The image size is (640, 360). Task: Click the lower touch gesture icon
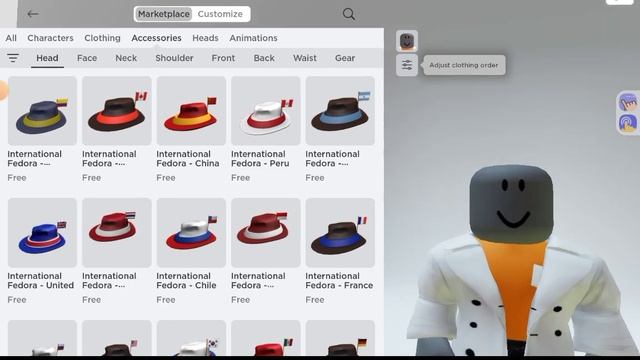tap(628, 123)
